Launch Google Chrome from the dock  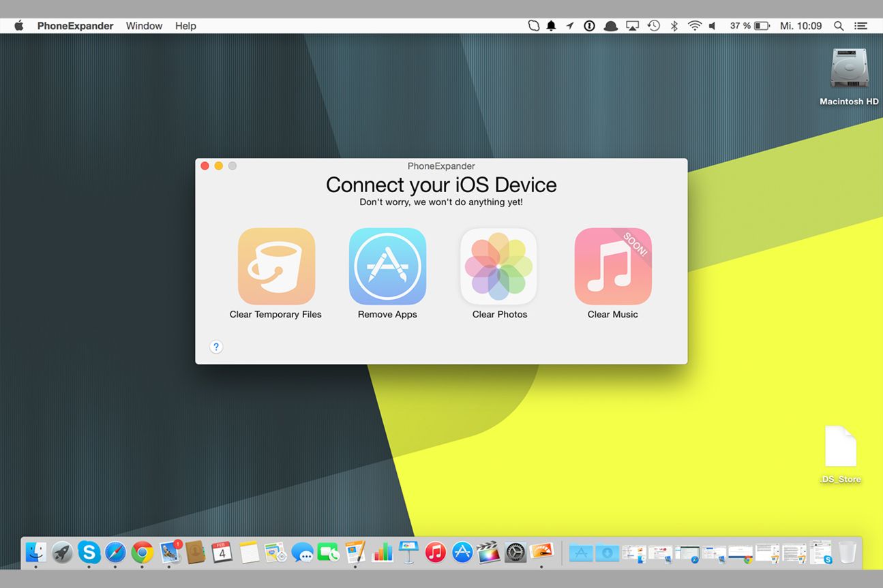[x=142, y=552]
